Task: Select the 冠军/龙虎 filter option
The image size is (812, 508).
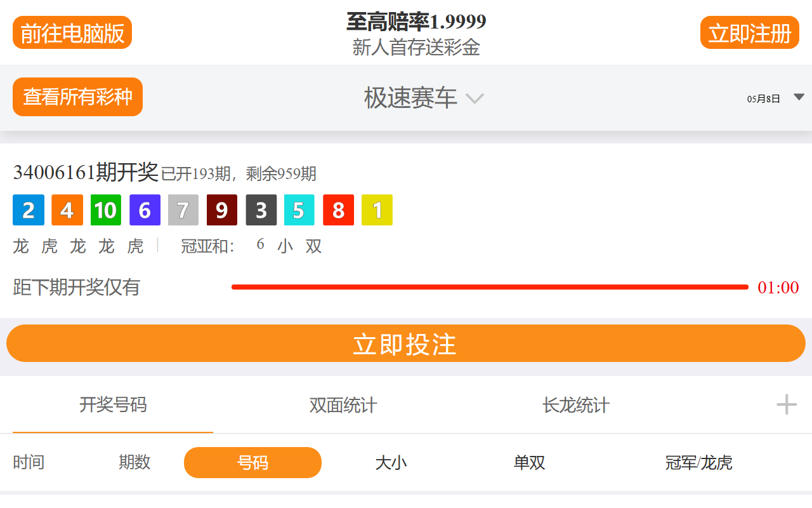Action: [x=698, y=462]
